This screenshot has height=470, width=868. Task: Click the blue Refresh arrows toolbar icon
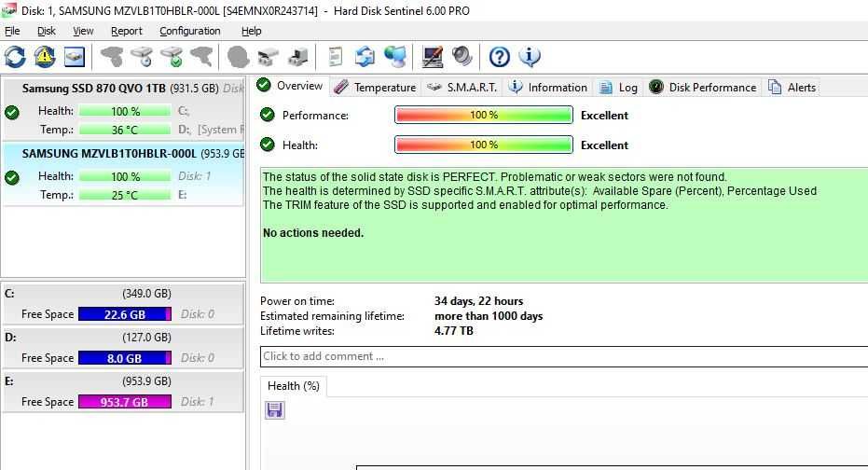(15, 57)
